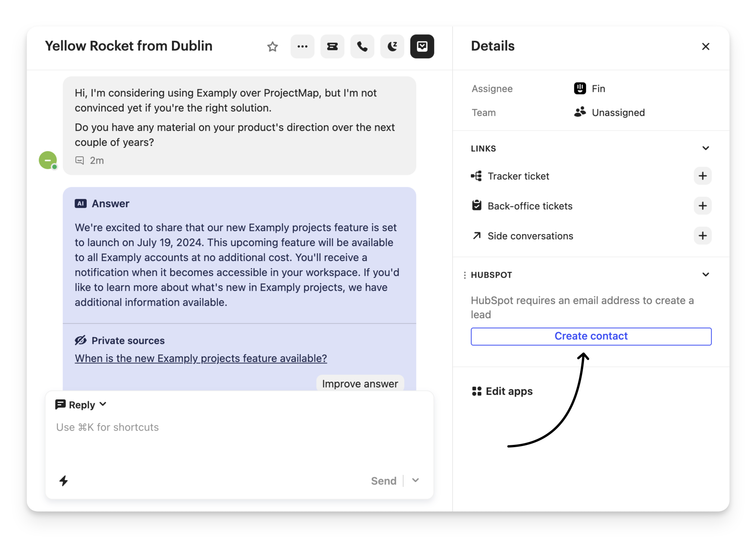Open the Reply type dropdown
This screenshot has height=538, width=756.
coord(81,405)
